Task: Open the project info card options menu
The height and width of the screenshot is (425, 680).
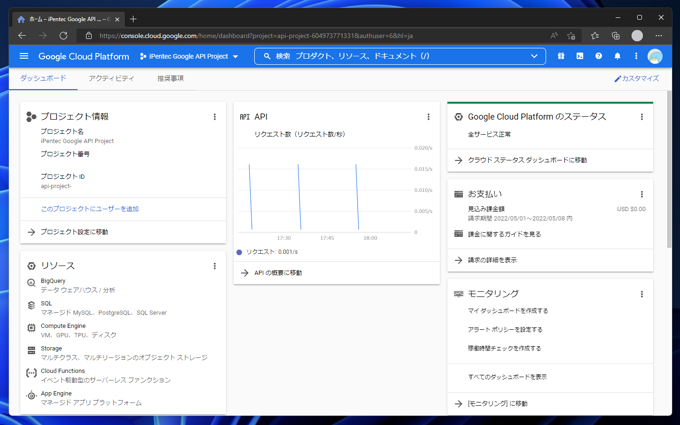Action: coord(214,117)
